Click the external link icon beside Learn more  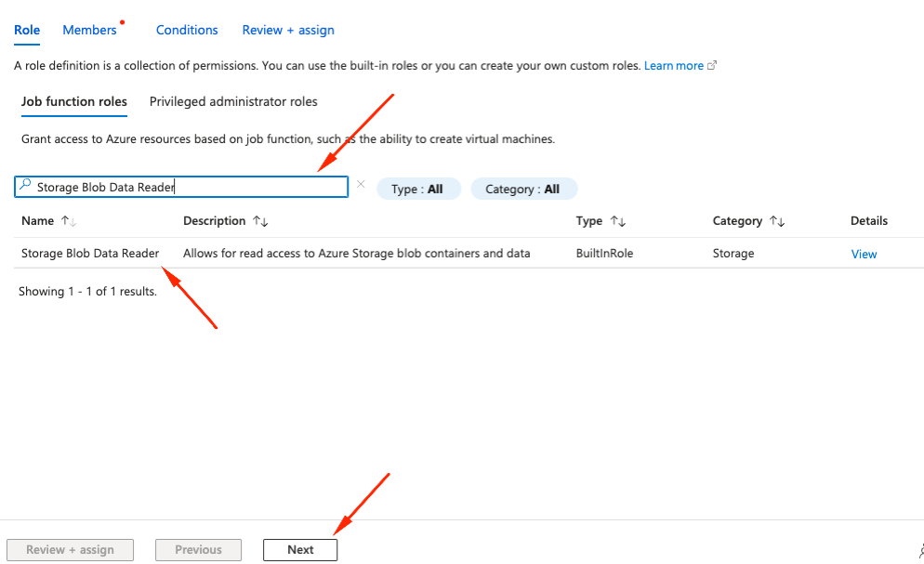(712, 66)
